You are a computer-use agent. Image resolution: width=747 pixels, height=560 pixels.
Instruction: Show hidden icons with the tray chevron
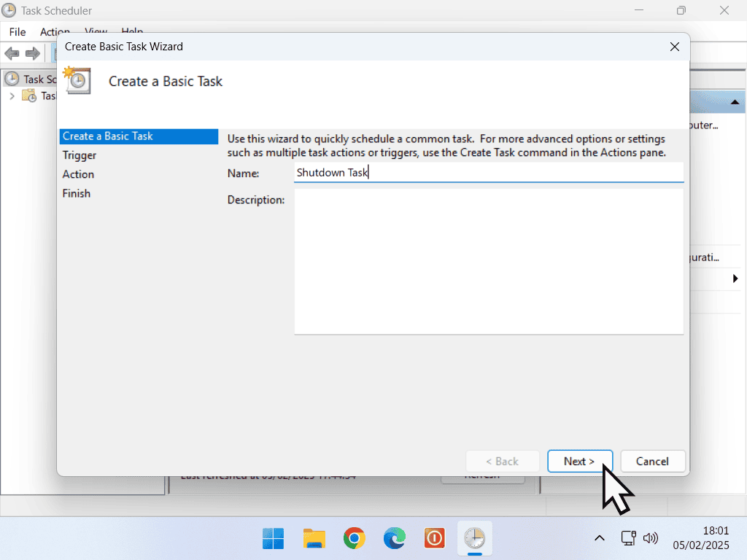coord(600,539)
